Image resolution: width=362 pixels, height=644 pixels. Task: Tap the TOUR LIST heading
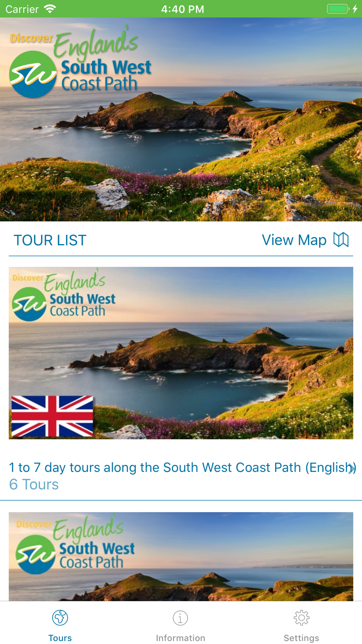[x=50, y=240]
